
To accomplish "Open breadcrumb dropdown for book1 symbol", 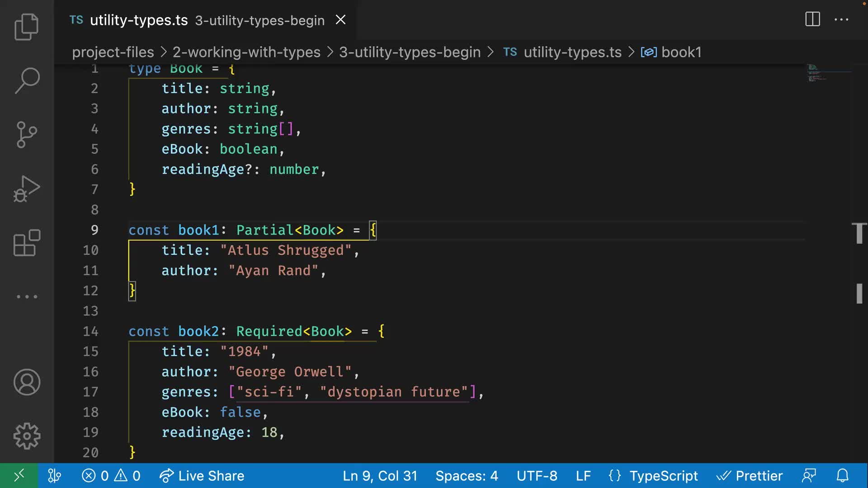I will coord(681,52).
